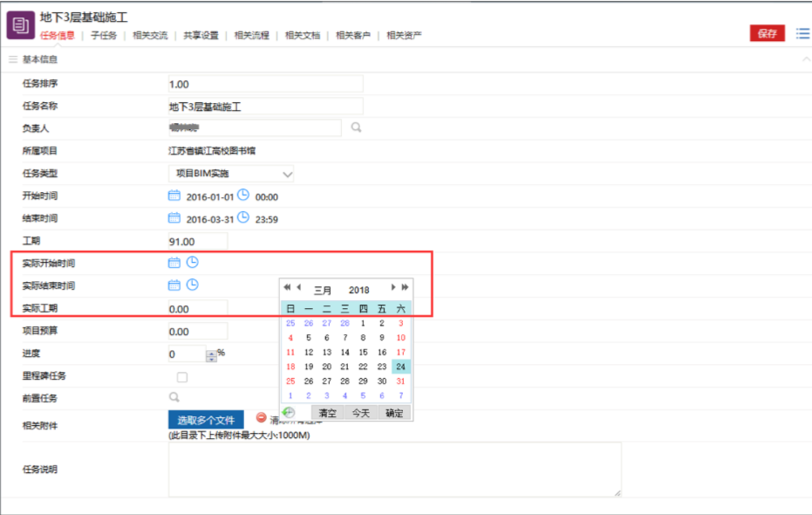The image size is (812, 515).
Task: Select day 15 in calendar
Action: 363,352
